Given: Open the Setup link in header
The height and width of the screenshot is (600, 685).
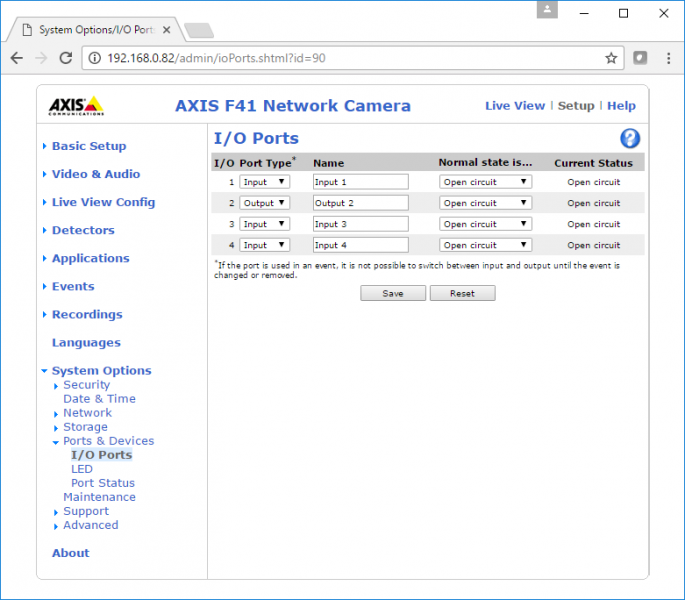Looking at the screenshot, I should (x=576, y=106).
